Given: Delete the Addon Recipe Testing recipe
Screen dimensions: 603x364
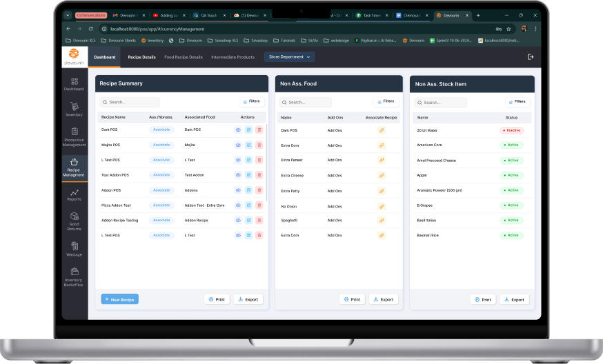Looking at the screenshot, I should point(259,220).
